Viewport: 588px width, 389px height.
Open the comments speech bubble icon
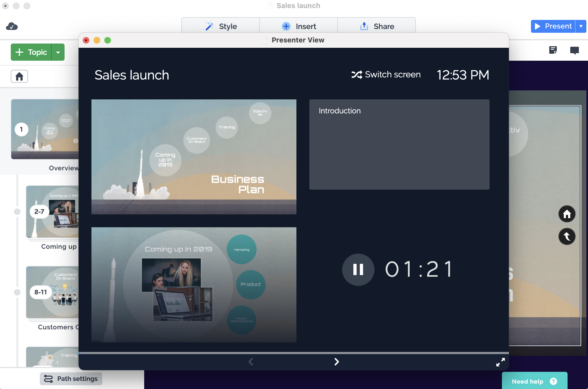(574, 50)
